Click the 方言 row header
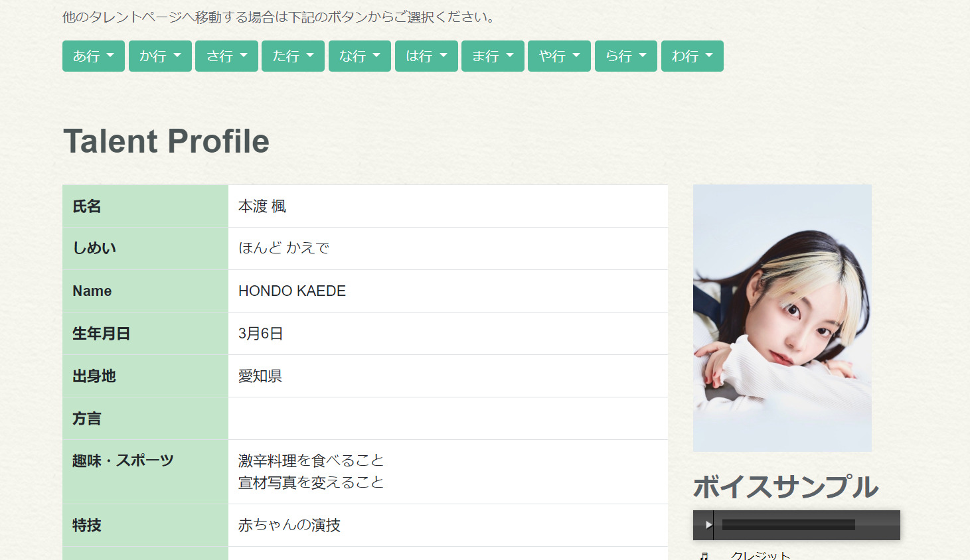 tap(145, 419)
